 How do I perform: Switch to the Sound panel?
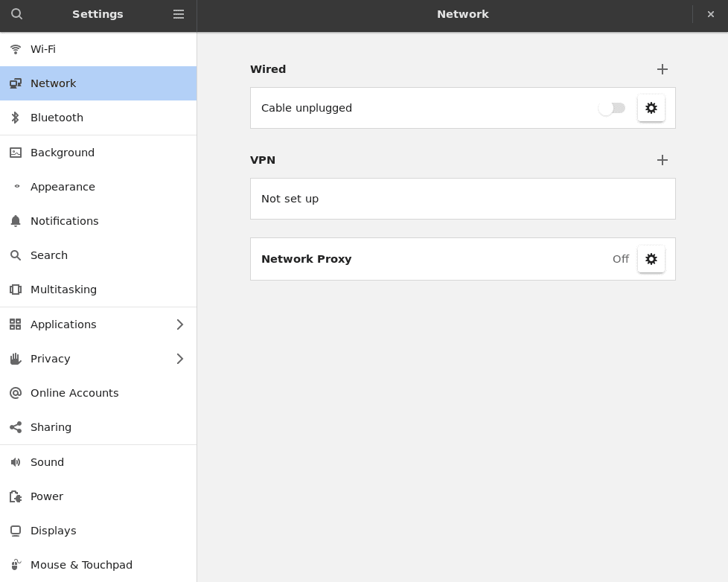tap(47, 462)
